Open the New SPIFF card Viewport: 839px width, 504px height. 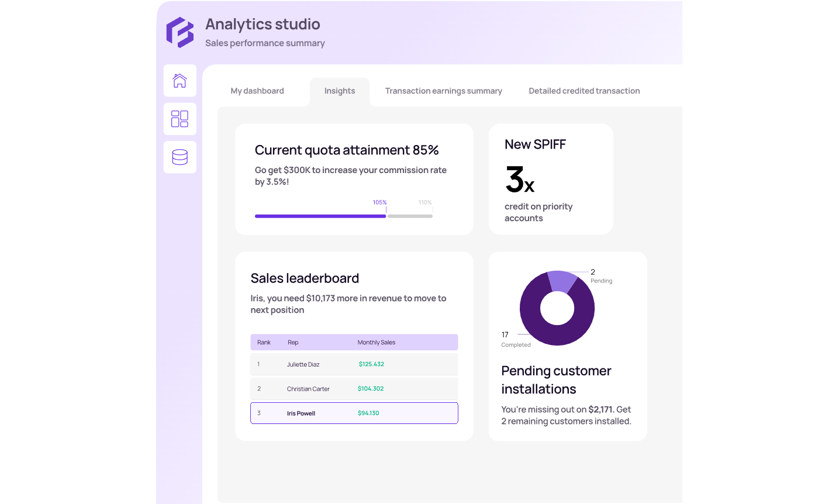551,179
